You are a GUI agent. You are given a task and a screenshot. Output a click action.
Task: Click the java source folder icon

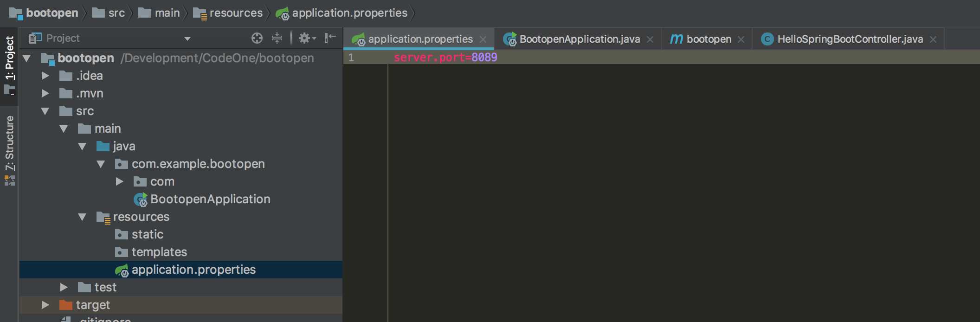click(x=103, y=146)
